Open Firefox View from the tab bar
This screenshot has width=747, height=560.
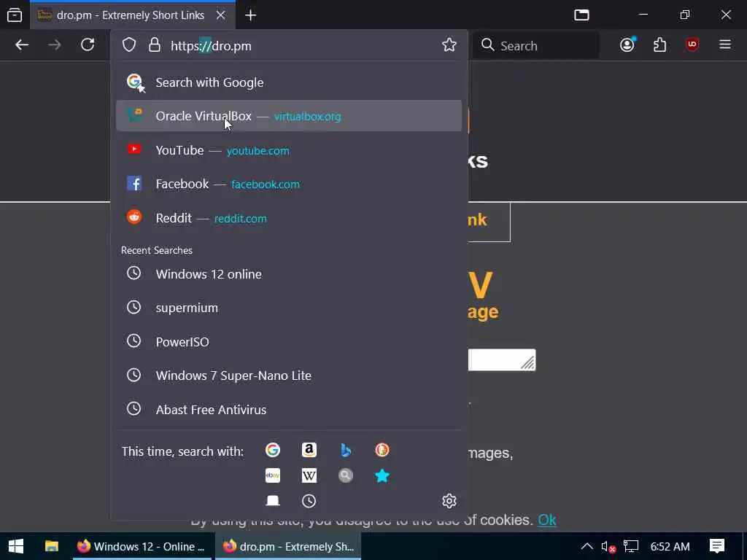(x=15, y=15)
